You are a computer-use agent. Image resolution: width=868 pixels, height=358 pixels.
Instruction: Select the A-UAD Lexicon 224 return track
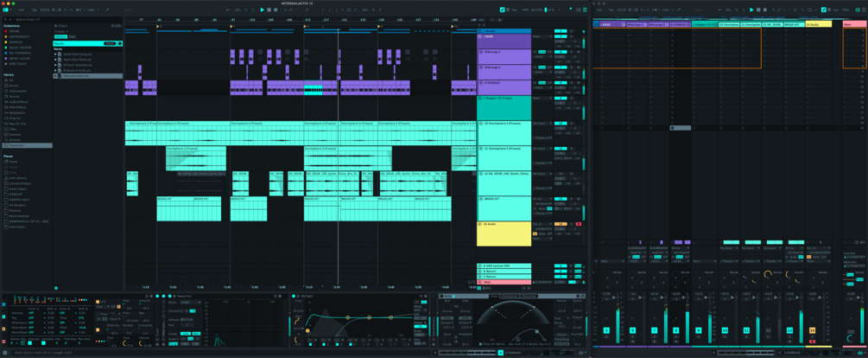tap(504, 266)
